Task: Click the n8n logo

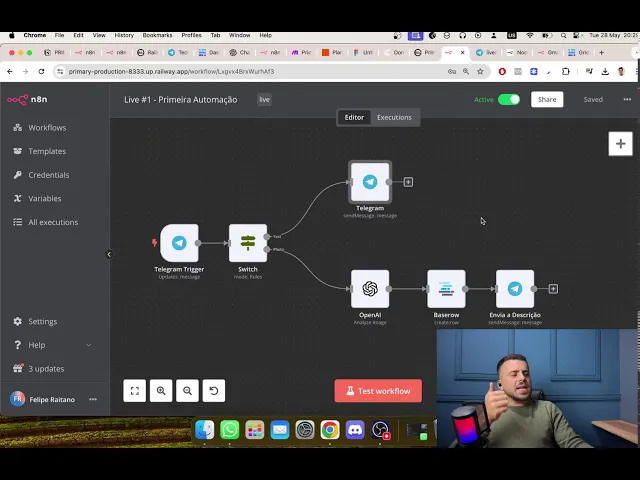Action: tap(27, 100)
